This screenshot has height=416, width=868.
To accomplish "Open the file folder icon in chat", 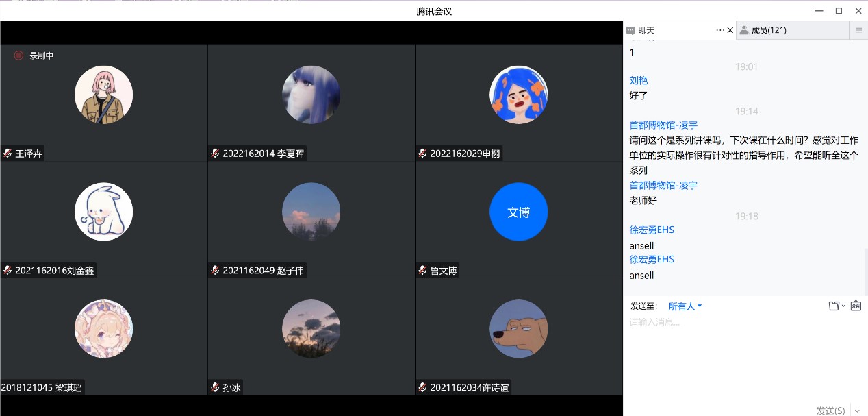I will pos(833,306).
